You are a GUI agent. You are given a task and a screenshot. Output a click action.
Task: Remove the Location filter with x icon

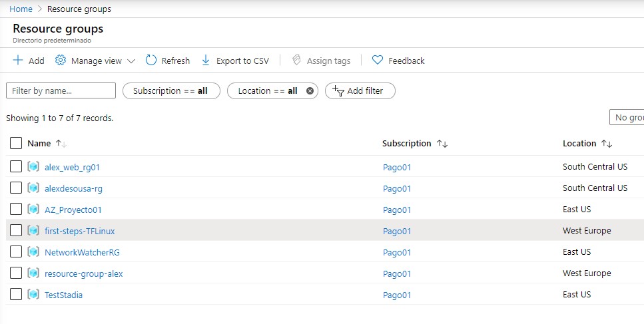(x=310, y=91)
